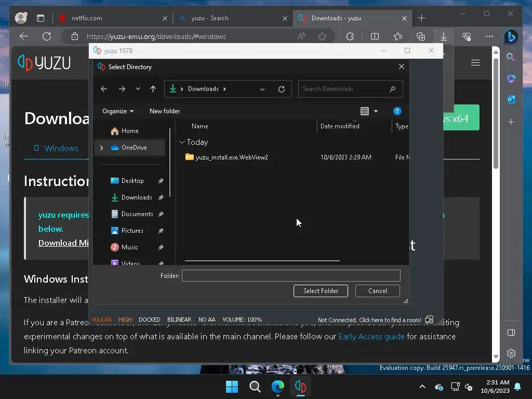532x399 pixels.
Task: Toggle HIGH accuracy in yuzu status bar
Action: [125, 320]
